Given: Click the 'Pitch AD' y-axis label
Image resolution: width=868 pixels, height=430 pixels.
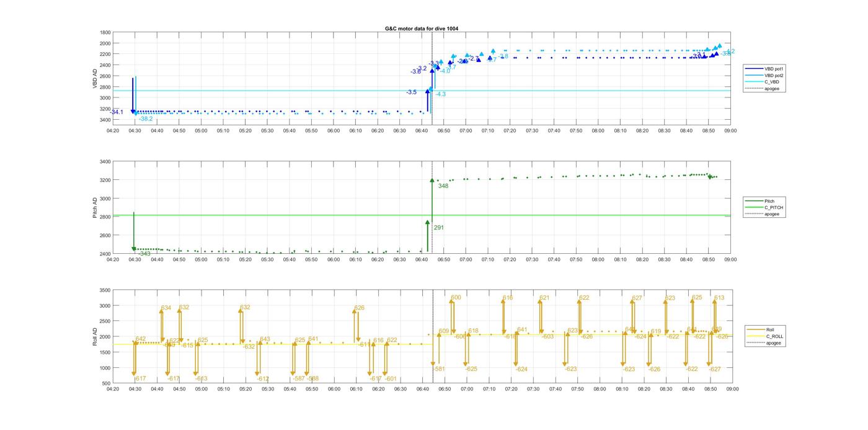Looking at the screenshot, I should (95, 208).
